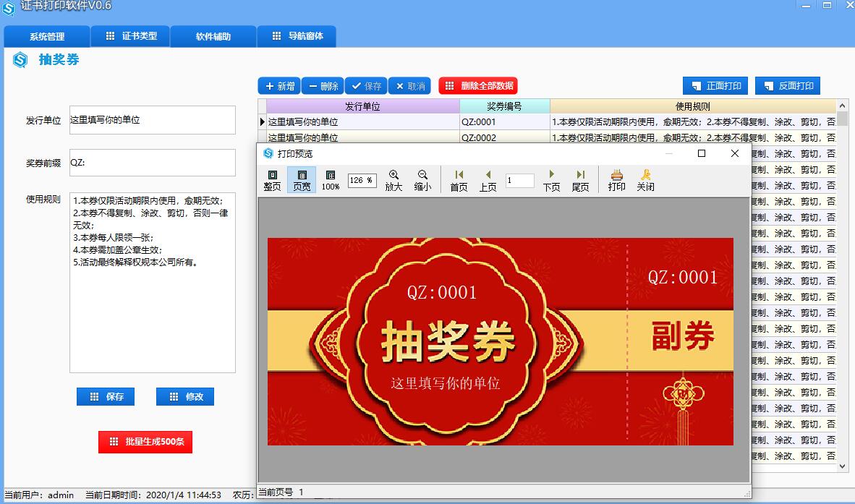Select the first row's 发行单位 cell
Image resolution: width=855 pixels, height=504 pixels.
pos(362,122)
